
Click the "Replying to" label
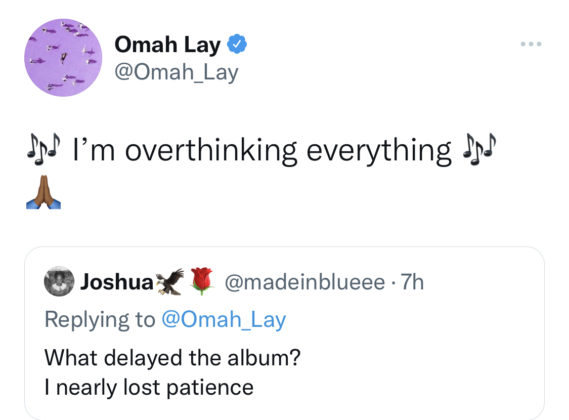(x=100, y=320)
